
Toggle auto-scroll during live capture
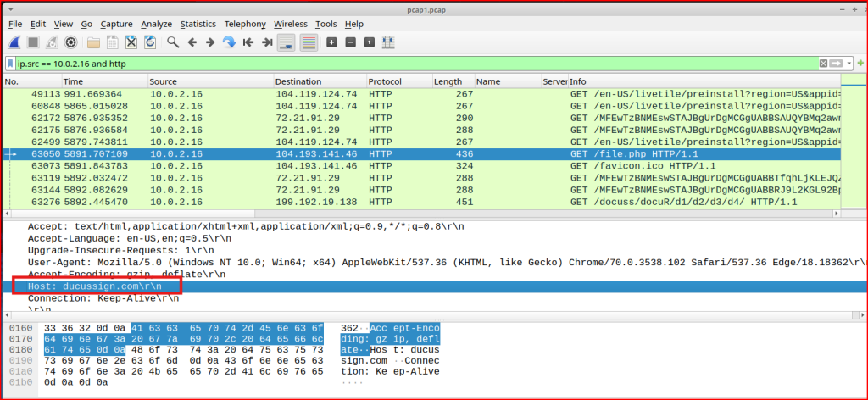[287, 42]
